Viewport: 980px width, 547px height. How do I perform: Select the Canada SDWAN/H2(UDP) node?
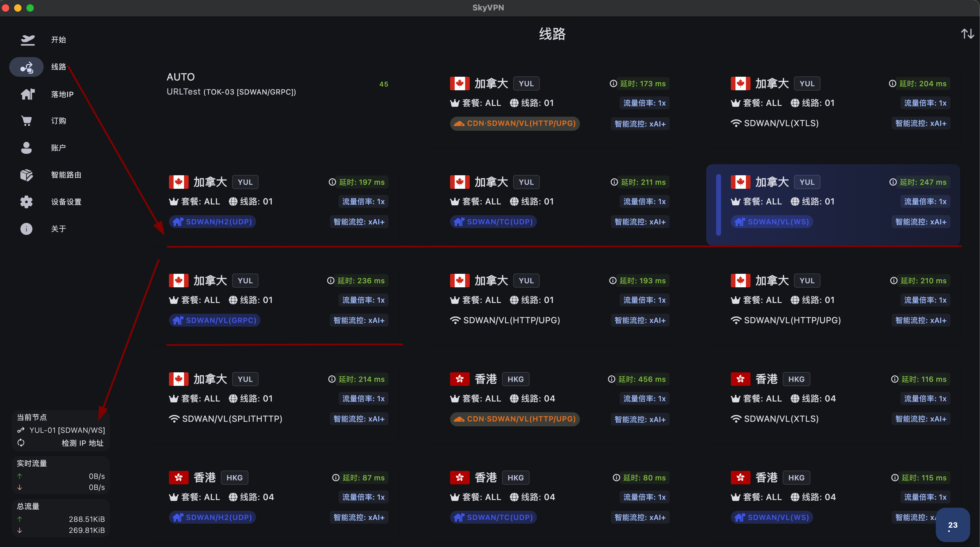tap(278, 201)
